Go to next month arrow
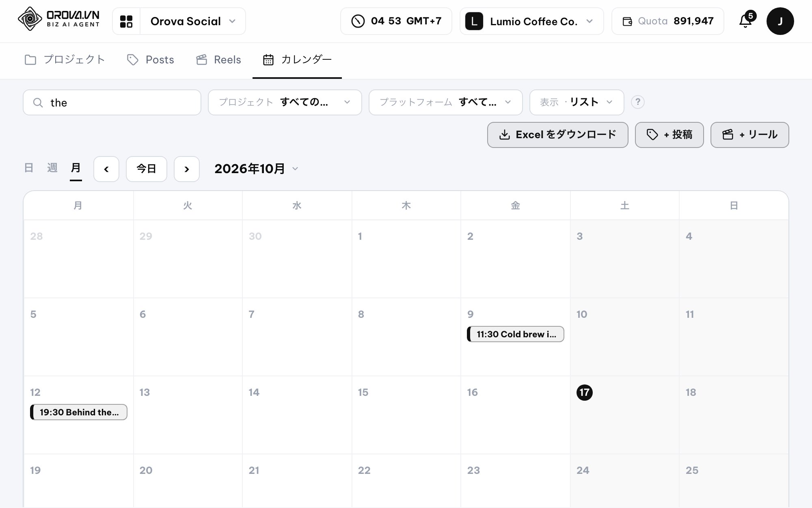This screenshot has height=508, width=812. pos(187,169)
